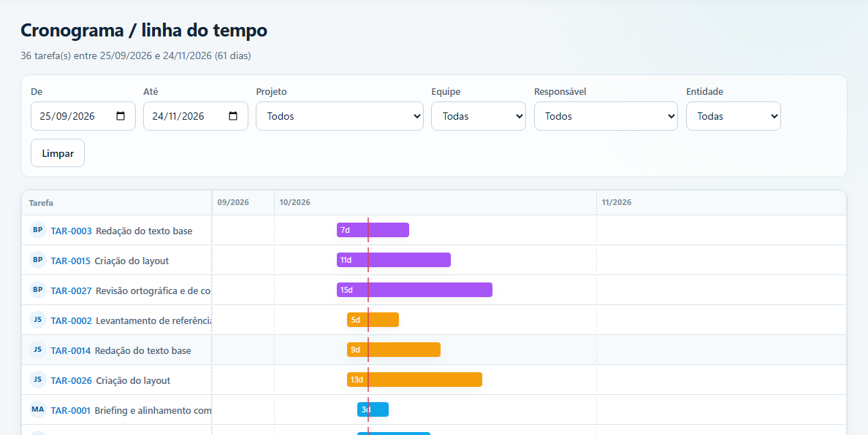This screenshot has width=868, height=435.
Task: Open task link TAR-0003
Action: [x=72, y=231]
